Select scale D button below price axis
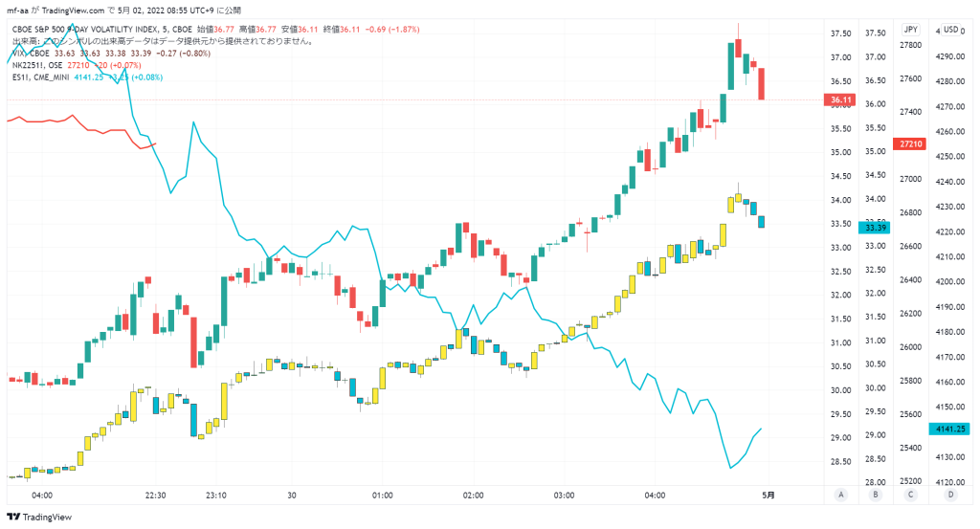 (x=950, y=495)
